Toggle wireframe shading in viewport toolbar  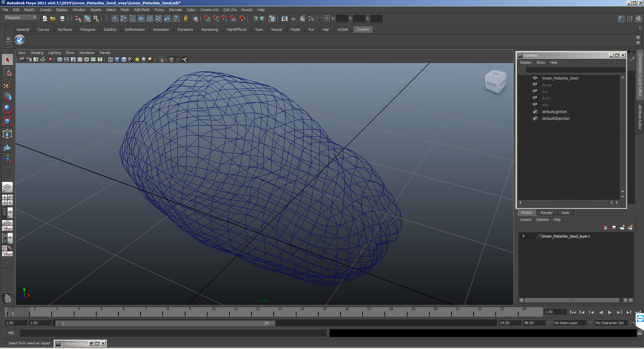click(x=110, y=59)
